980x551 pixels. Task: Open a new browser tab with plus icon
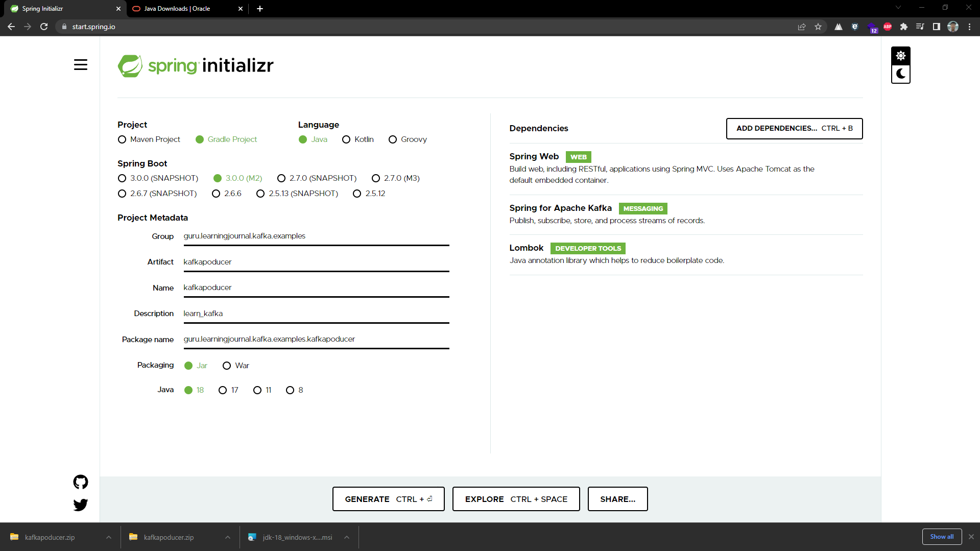[x=260, y=9]
